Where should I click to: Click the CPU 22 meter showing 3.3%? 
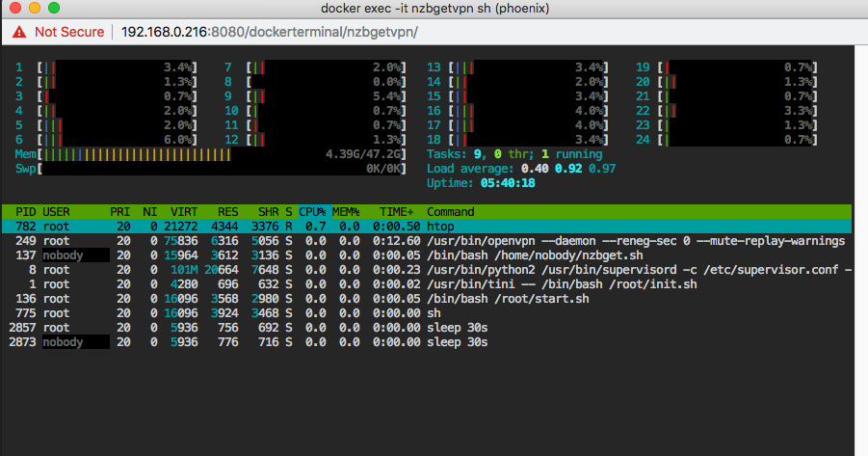tap(726, 110)
